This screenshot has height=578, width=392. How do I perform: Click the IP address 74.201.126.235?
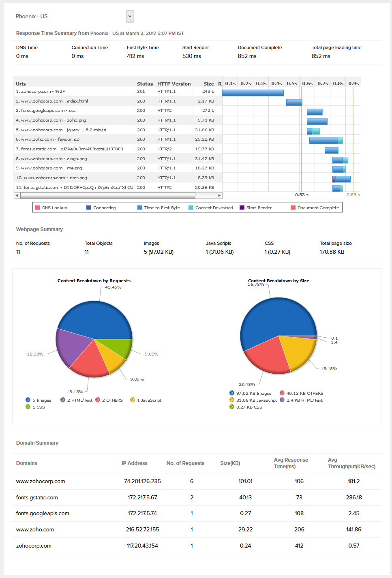[x=142, y=481]
